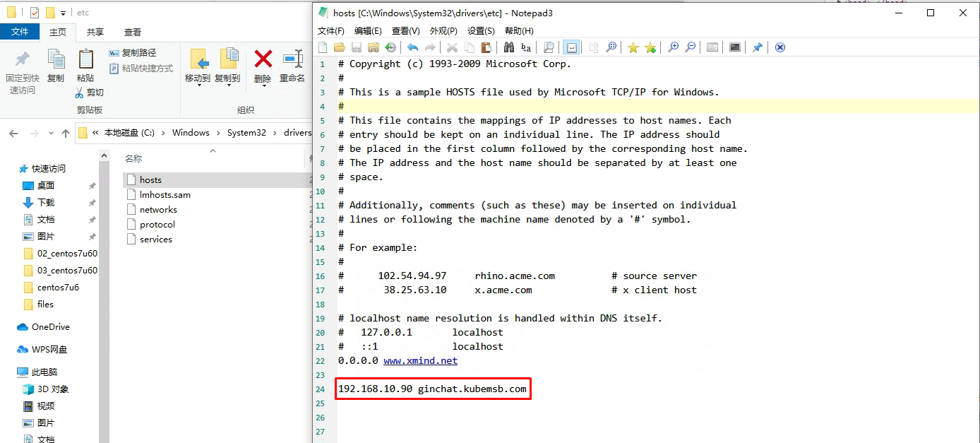Expand the 此电脑 tree node
The width and height of the screenshot is (980, 443).
click(10, 372)
